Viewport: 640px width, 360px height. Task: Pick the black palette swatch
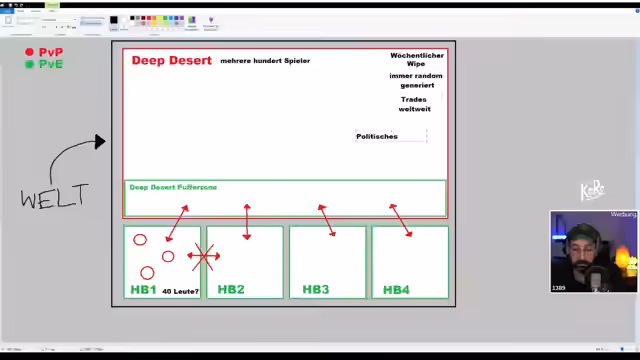click(132, 18)
